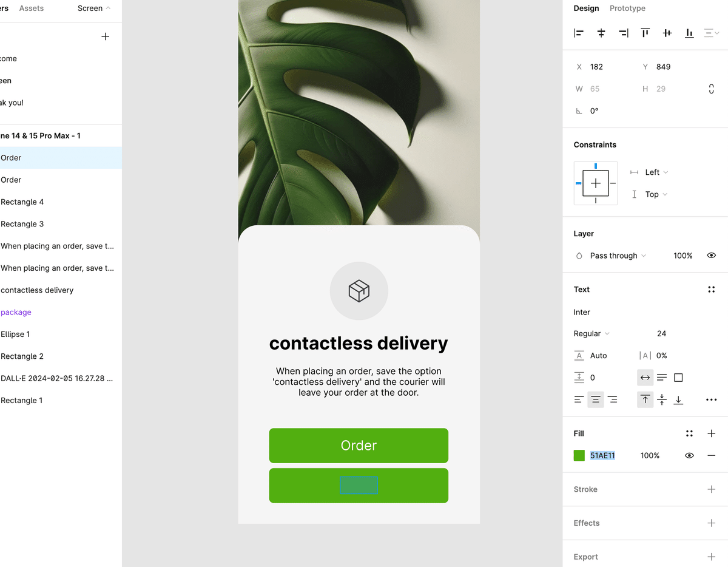Edit line height Auto field

(x=599, y=356)
